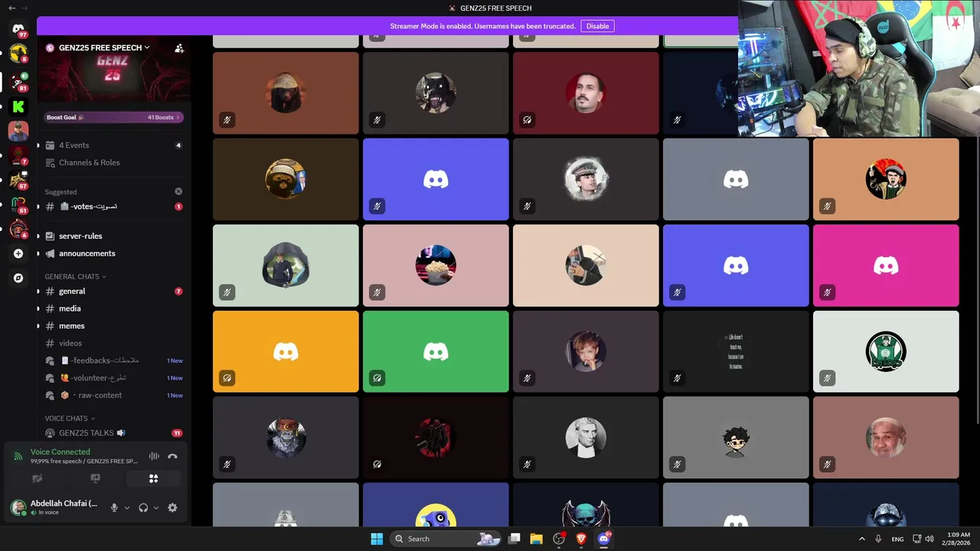Viewport: 980px width, 551px height.
Task: Open the green K server icon
Action: pos(18,106)
